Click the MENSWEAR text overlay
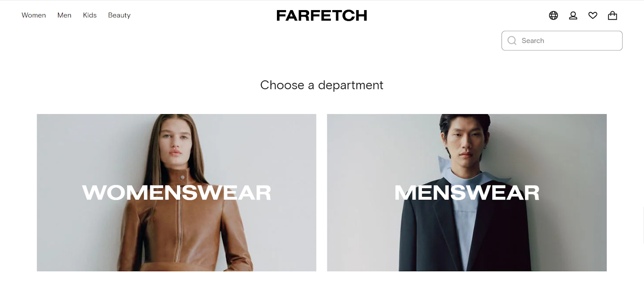The image size is (644, 285). tap(467, 193)
